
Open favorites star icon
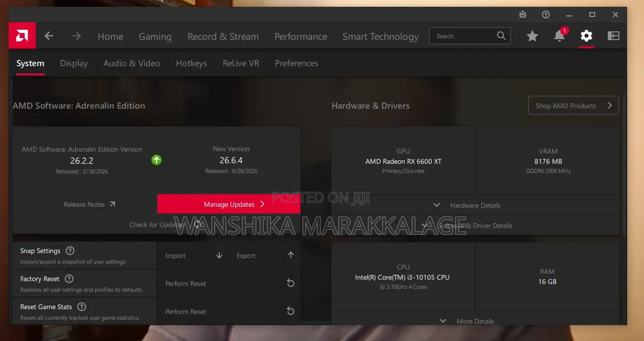pos(532,36)
